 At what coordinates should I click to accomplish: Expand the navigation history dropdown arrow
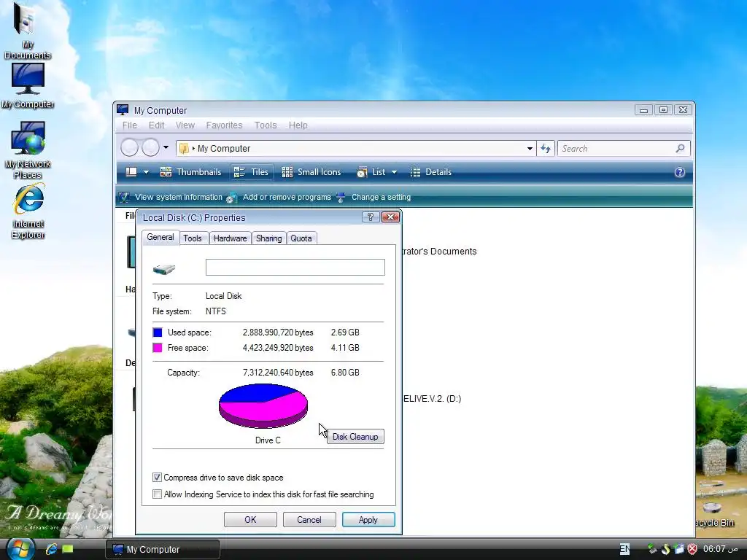pyautogui.click(x=166, y=147)
